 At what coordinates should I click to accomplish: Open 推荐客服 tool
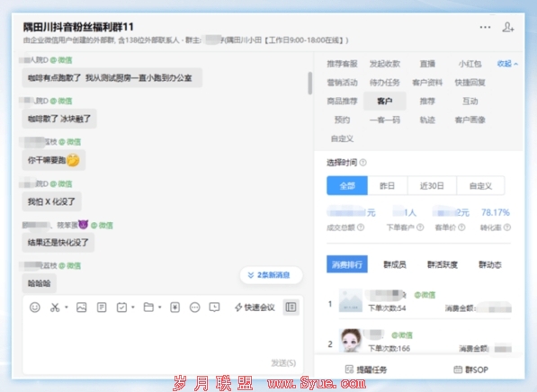tap(342, 64)
